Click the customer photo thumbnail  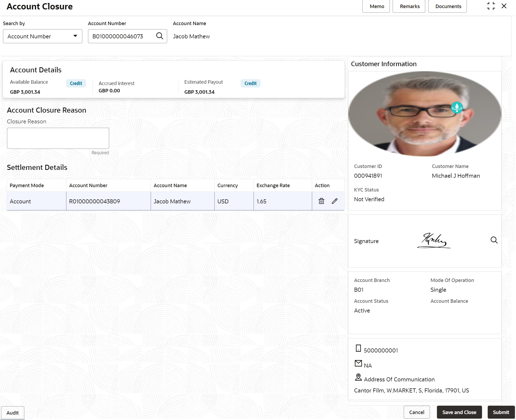(425, 114)
